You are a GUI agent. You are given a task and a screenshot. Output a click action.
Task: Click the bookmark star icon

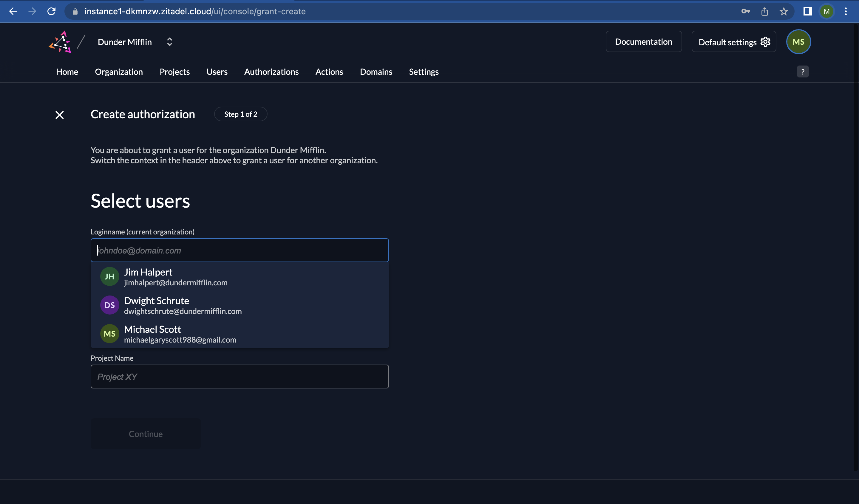point(783,11)
